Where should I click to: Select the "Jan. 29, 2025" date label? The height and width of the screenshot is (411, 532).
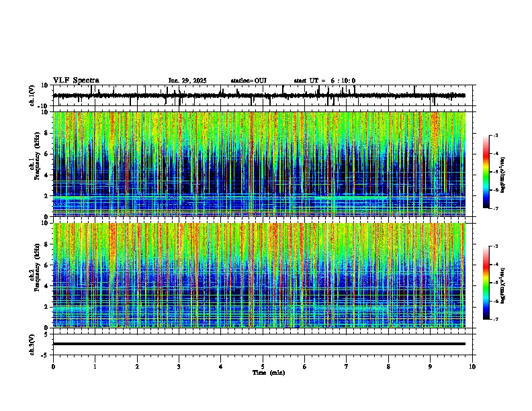point(187,81)
